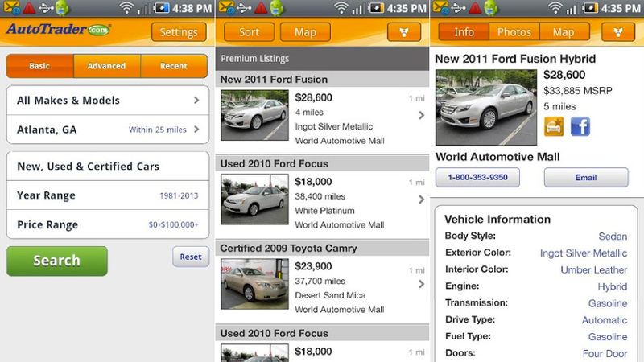Switch to the Photos tab
The height and width of the screenshot is (362, 644).
[514, 32]
